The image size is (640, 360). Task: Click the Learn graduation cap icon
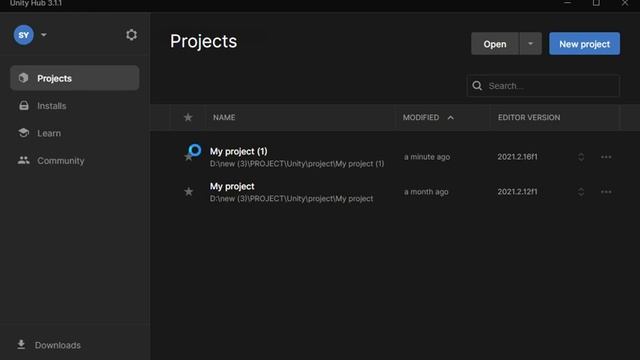click(x=24, y=133)
